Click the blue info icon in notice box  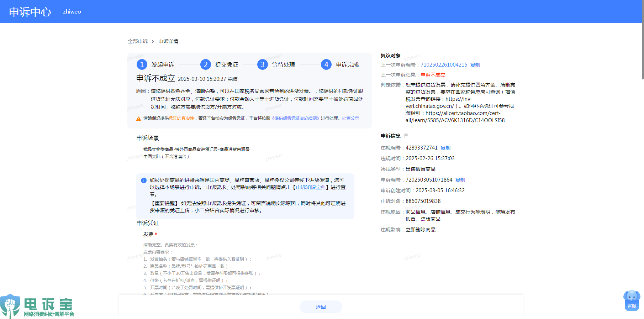pyautogui.click(x=144, y=181)
